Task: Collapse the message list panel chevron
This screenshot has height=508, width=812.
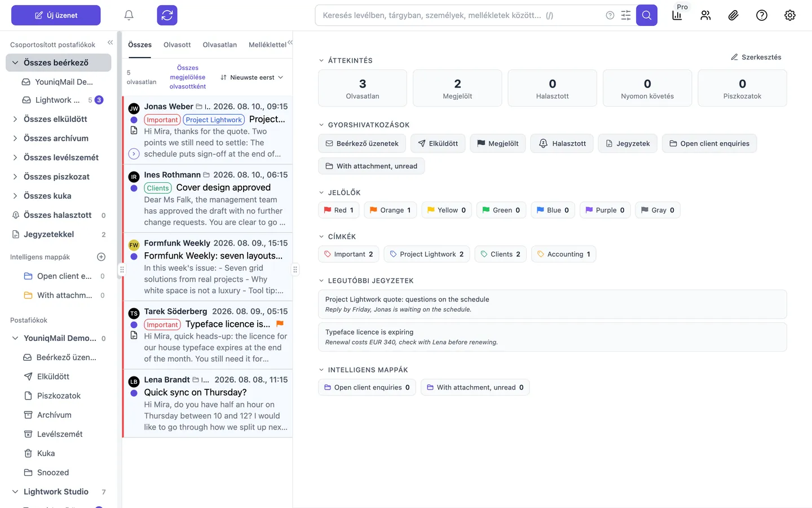Action: click(290, 42)
